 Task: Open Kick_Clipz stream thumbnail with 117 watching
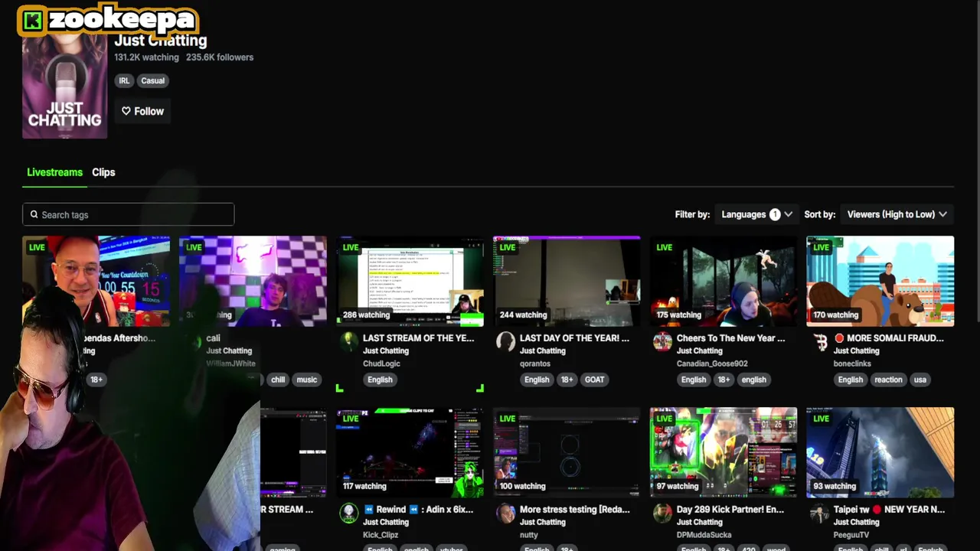(x=410, y=452)
